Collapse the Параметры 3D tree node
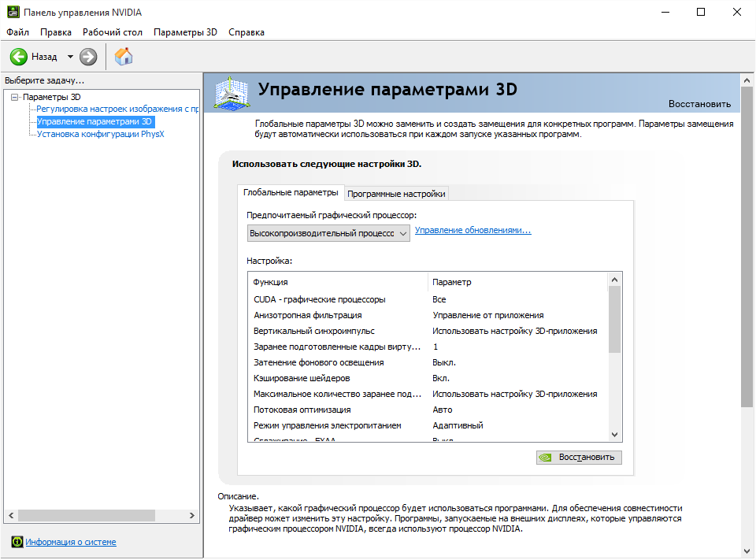 pyautogui.click(x=14, y=97)
